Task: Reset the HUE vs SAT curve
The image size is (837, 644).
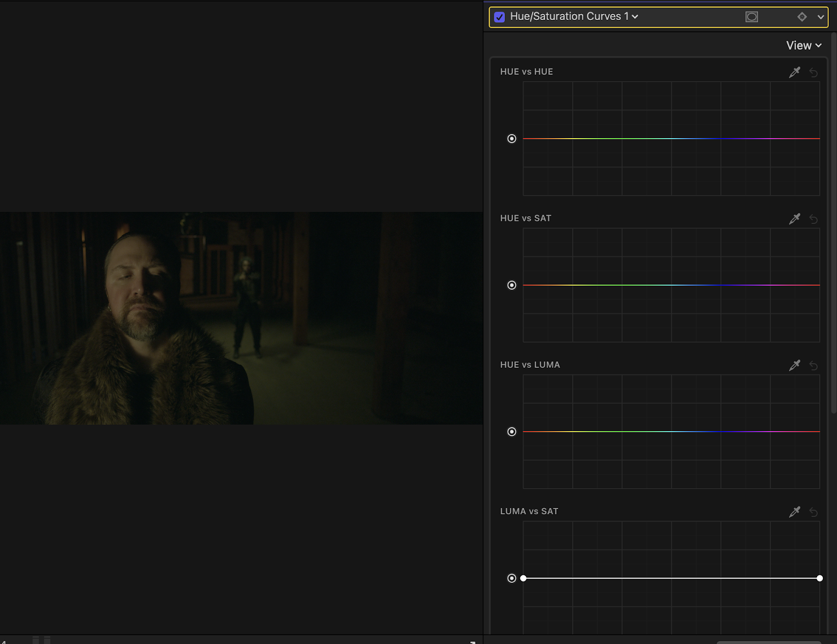Action: click(x=813, y=219)
